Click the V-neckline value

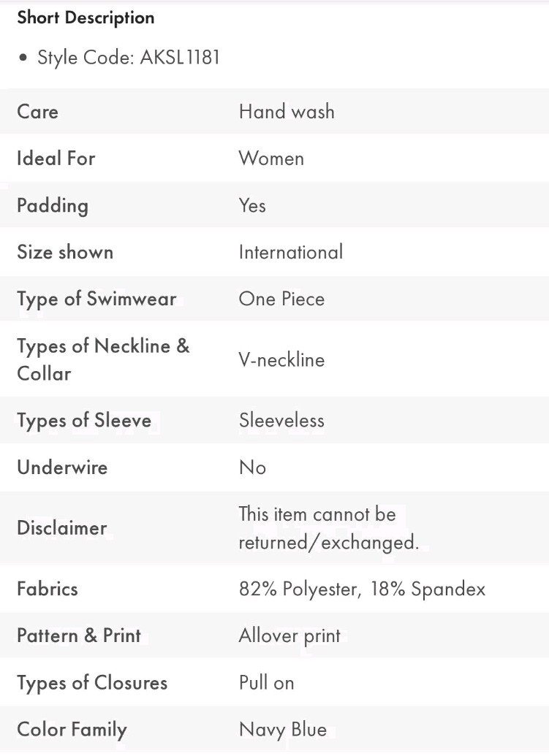281,359
